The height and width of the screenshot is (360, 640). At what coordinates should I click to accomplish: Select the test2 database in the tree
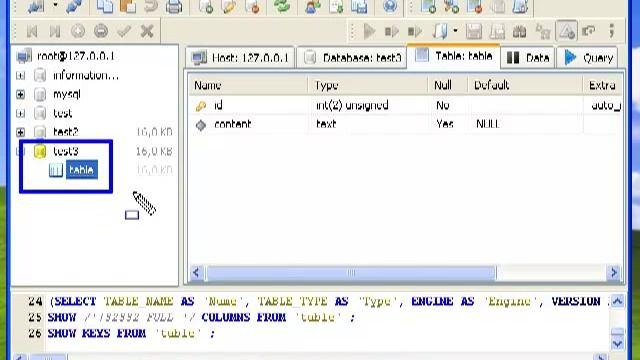click(x=65, y=132)
